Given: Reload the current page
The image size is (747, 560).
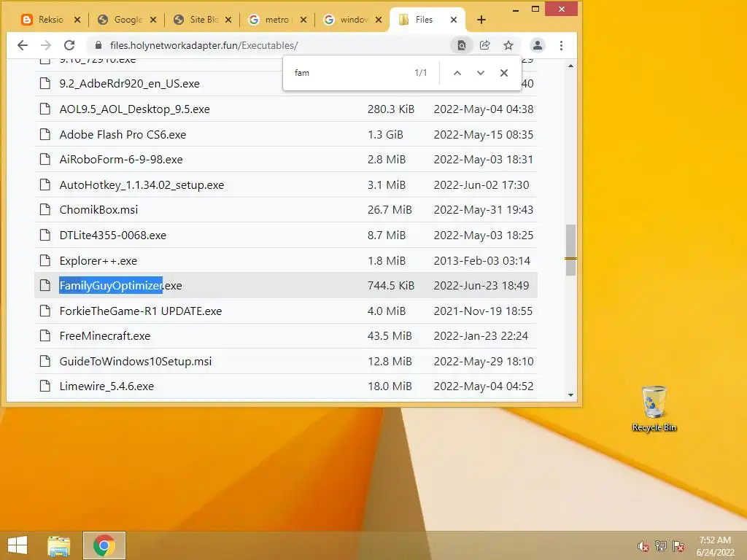Looking at the screenshot, I should pos(69,45).
